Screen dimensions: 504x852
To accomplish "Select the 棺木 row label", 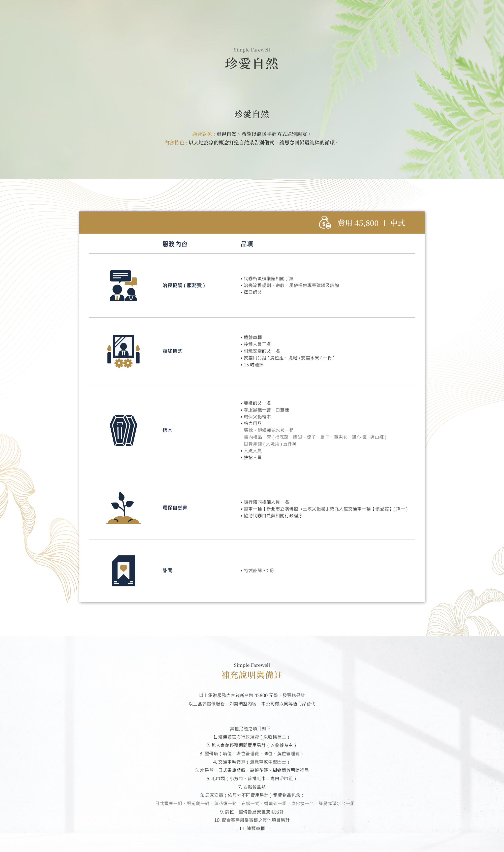I will point(167,430).
